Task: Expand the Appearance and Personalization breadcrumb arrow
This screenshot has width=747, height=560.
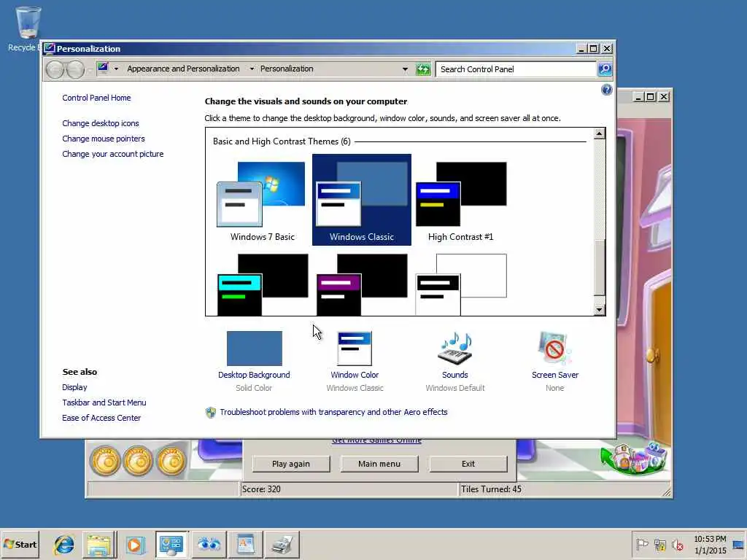Action: 252,69
